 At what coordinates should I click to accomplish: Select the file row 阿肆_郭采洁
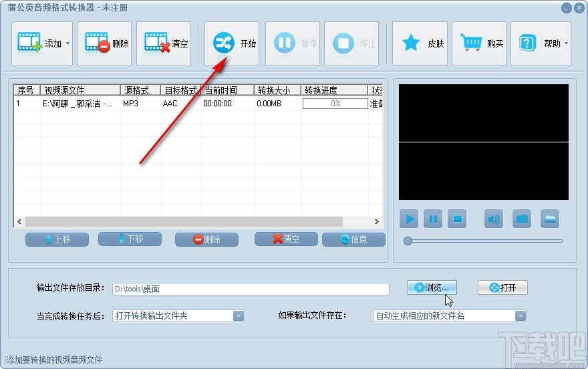198,104
